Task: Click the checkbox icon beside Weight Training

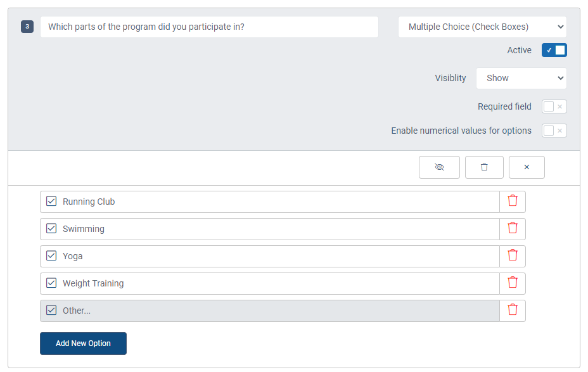Action: coord(51,283)
